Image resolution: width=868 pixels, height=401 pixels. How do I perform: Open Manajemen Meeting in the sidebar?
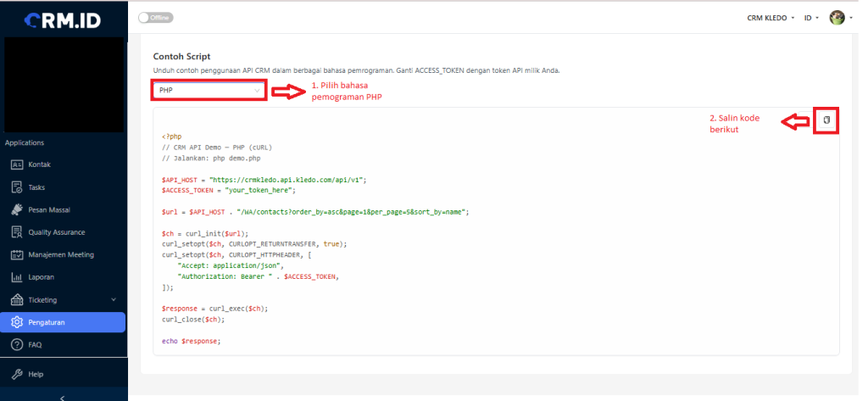(x=63, y=255)
